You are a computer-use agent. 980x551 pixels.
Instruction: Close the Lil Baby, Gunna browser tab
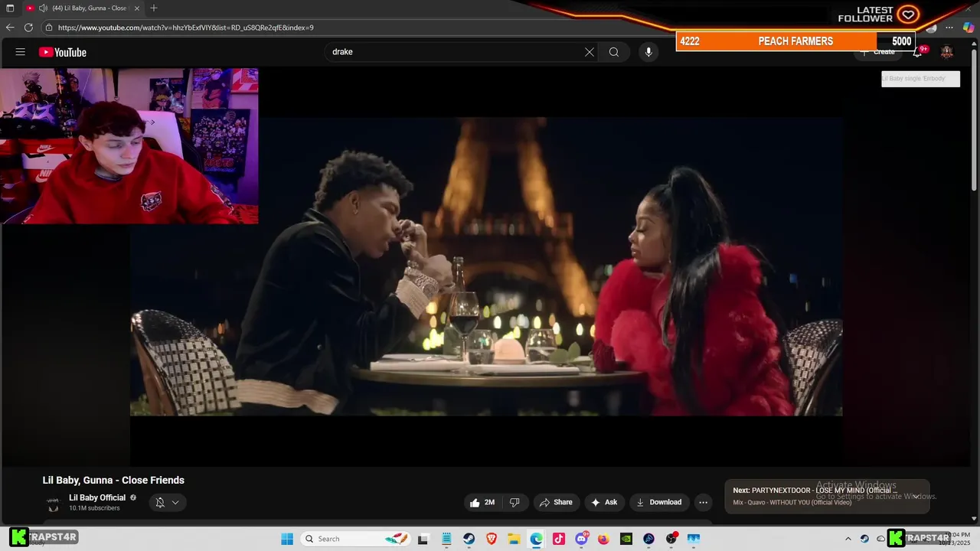pyautogui.click(x=137, y=8)
